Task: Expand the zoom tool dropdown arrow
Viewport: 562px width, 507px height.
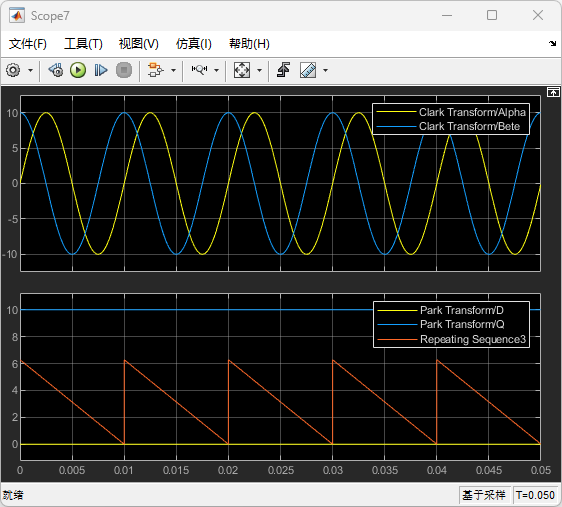Action: (216, 70)
